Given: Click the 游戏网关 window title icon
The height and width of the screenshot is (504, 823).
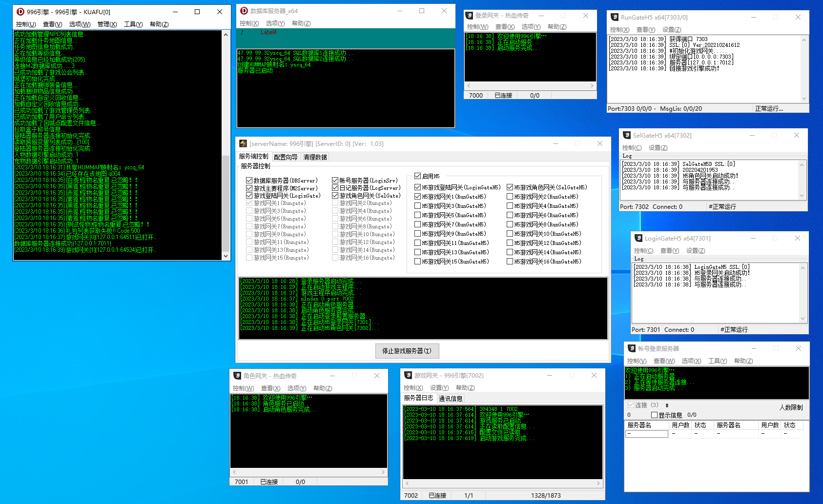Looking at the screenshot, I should click(x=408, y=375).
